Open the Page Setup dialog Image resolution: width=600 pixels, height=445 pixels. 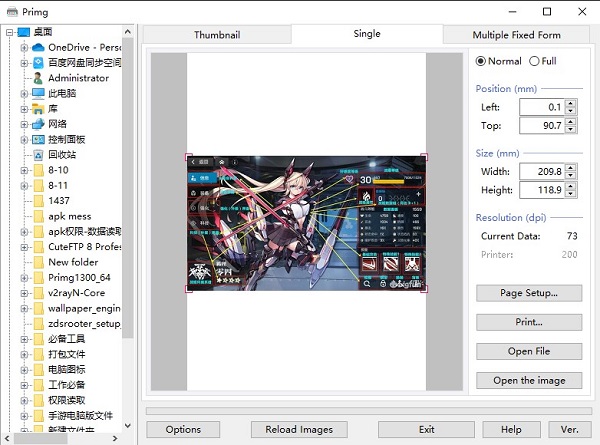coord(529,293)
